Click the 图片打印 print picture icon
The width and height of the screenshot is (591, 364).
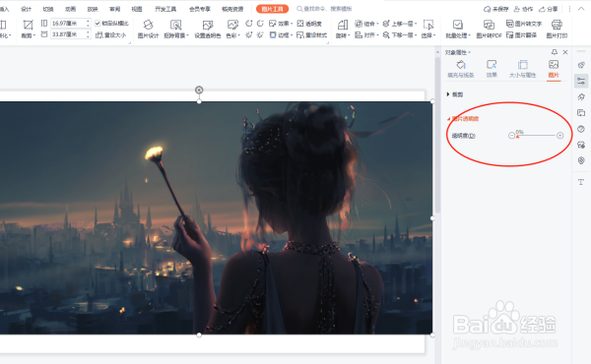[x=557, y=25]
